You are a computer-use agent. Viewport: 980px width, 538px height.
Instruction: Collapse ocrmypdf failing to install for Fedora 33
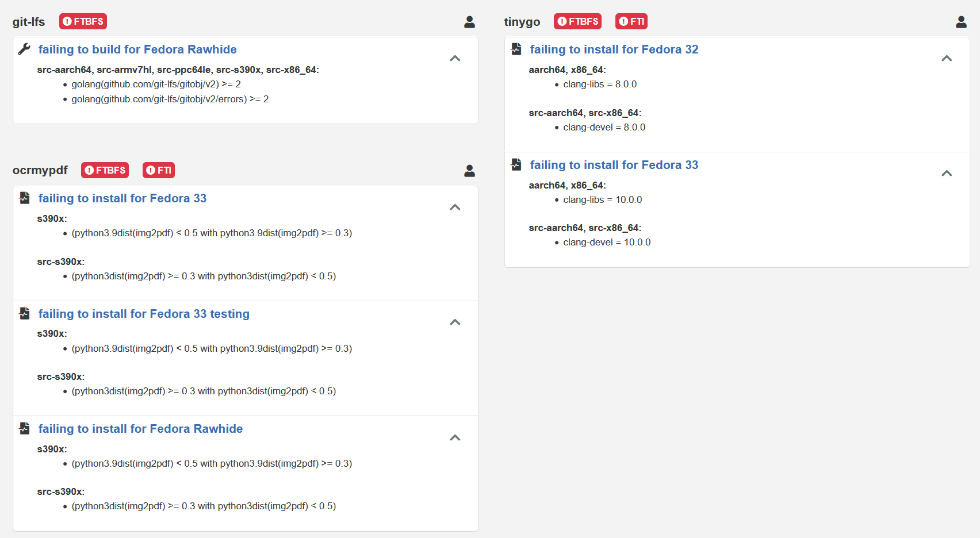(455, 207)
